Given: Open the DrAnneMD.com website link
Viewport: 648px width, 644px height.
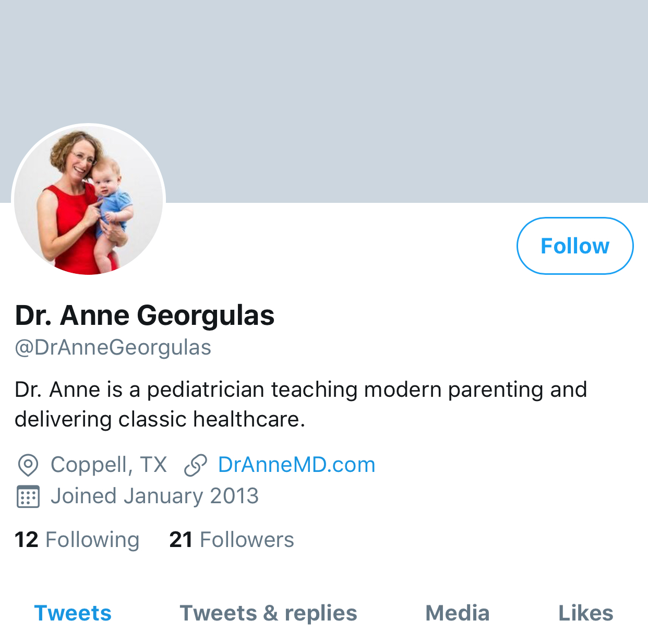Looking at the screenshot, I should pos(296,465).
